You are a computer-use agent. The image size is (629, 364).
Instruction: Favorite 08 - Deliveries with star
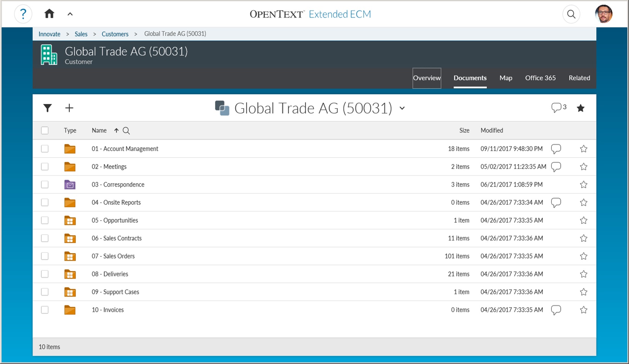tap(584, 274)
